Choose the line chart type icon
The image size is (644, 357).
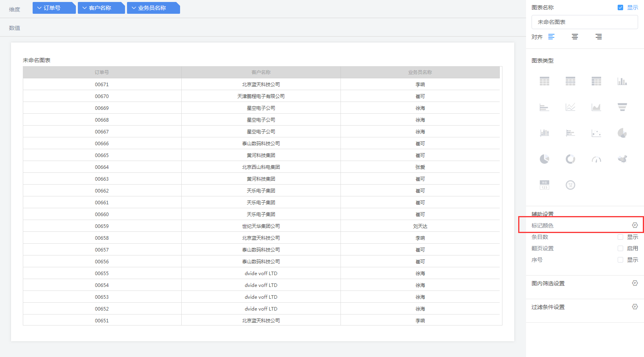(x=570, y=107)
